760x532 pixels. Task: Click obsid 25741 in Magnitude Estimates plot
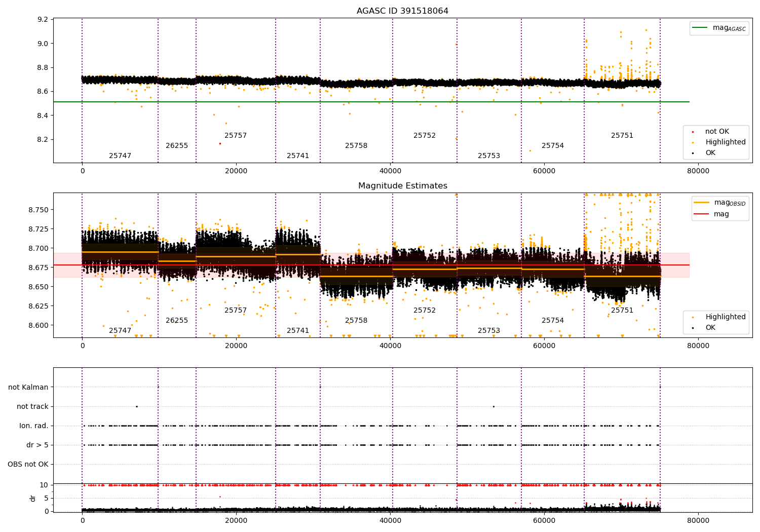pyautogui.click(x=298, y=330)
